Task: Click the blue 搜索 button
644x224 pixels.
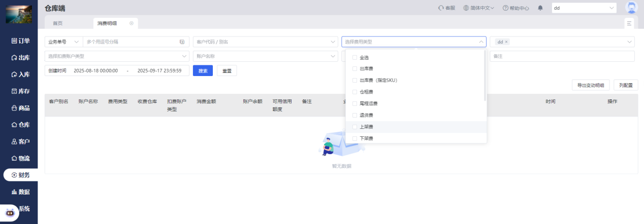Action: tap(203, 70)
